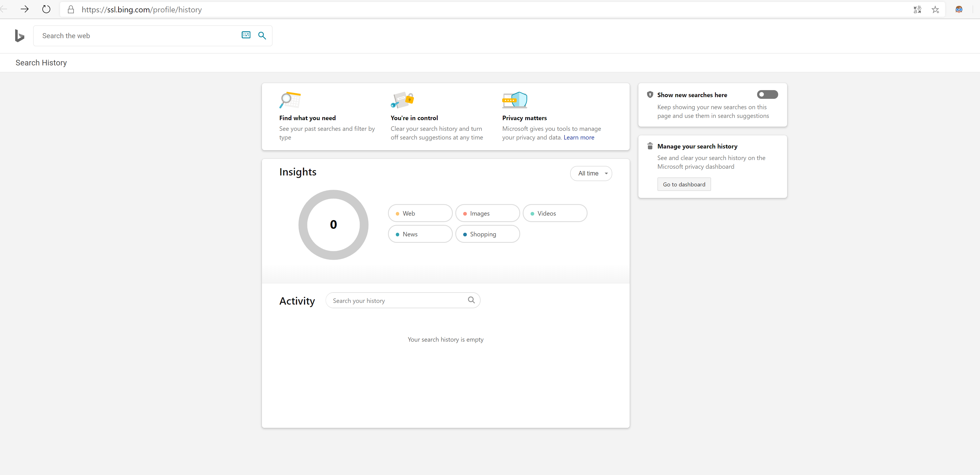Screen dimensions: 980x475
Task: Open the Learn more privacy link
Action: pos(579,137)
